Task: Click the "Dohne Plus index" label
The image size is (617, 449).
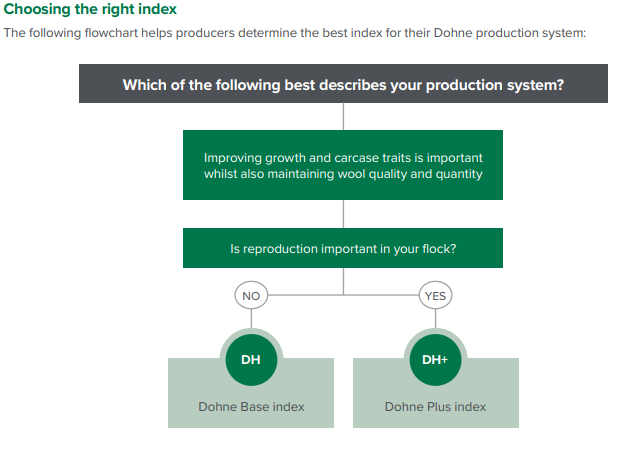Action: [x=435, y=407]
